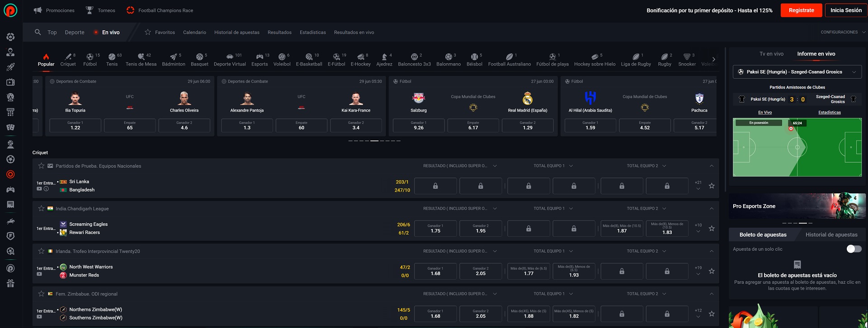Open Football Champions Race
This screenshot has width=868, height=328.
tap(160, 10)
